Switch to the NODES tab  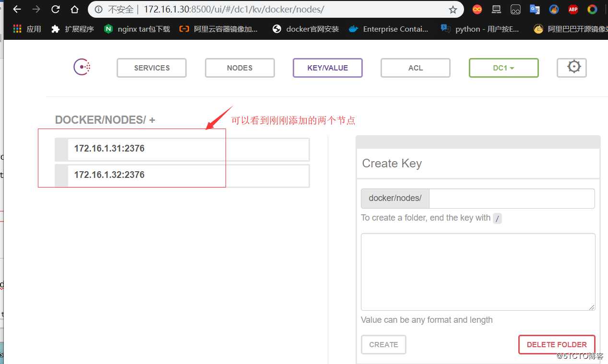240,68
